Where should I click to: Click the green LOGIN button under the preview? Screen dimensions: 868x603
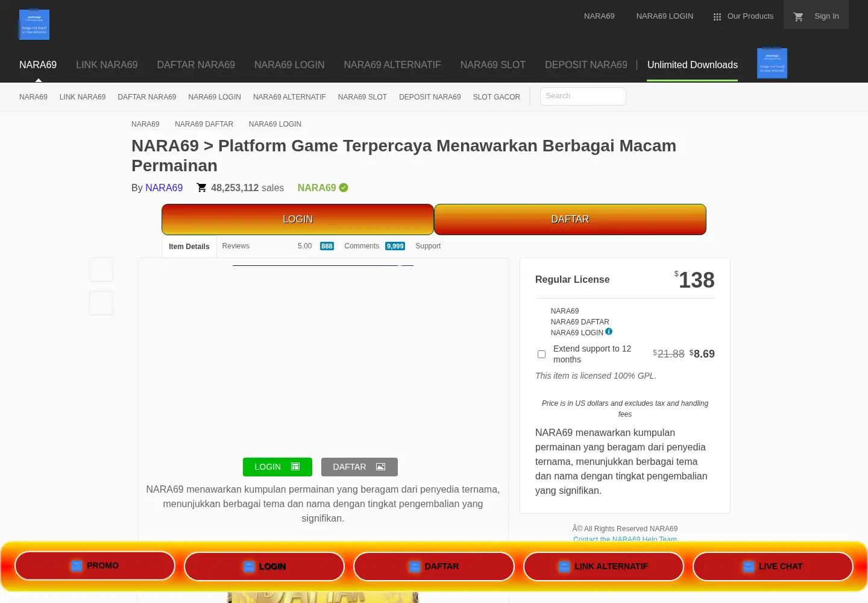pyautogui.click(x=277, y=467)
